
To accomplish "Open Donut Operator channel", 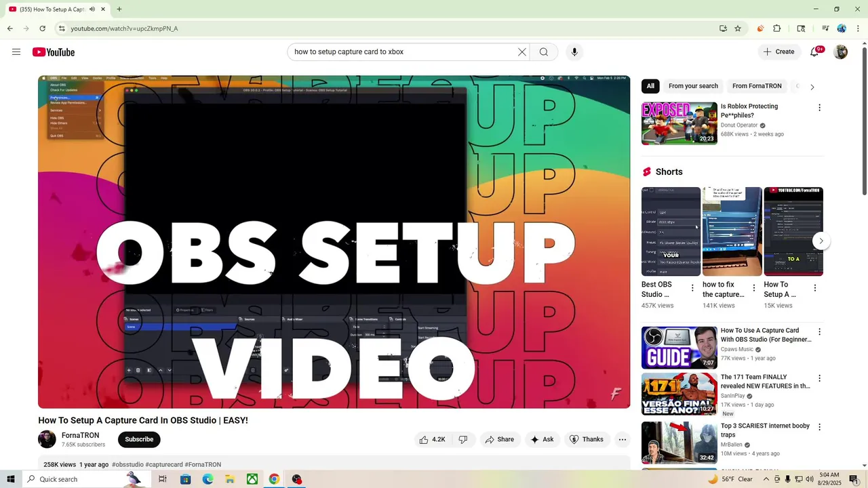I will click(739, 125).
